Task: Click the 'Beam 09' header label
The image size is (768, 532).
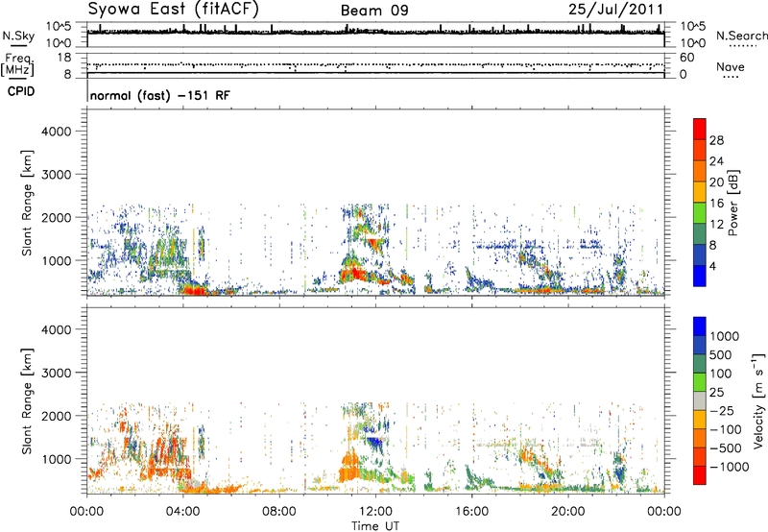Action: coord(374,11)
